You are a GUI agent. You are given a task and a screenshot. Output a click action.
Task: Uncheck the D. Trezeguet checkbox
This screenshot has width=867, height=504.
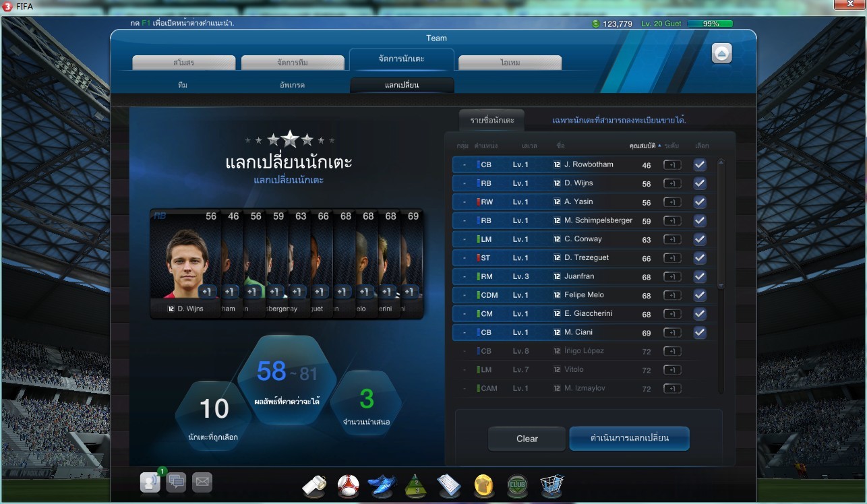[700, 258]
